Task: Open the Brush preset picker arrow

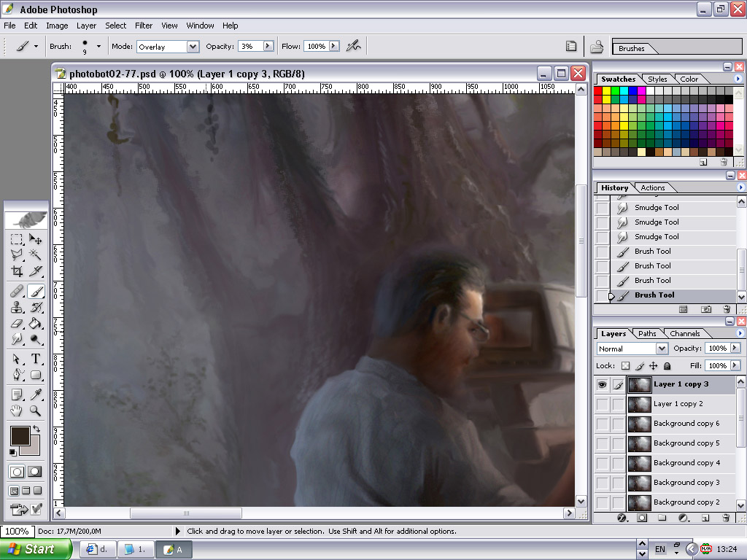Action: (x=98, y=46)
